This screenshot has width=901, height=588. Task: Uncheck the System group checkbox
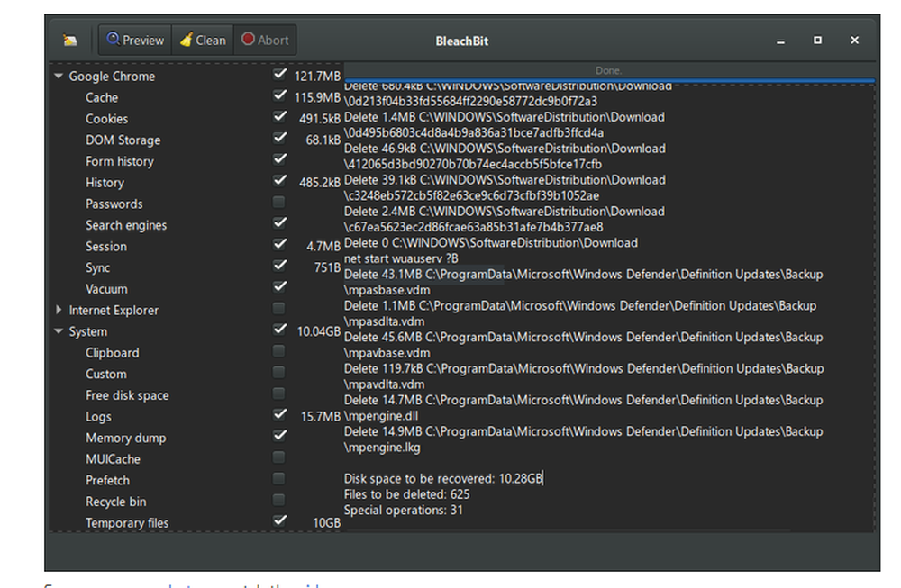pyautogui.click(x=279, y=329)
